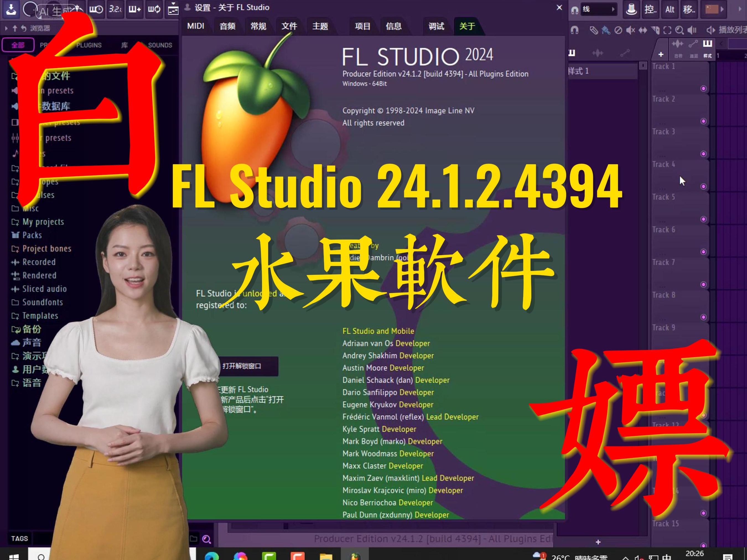Select the 全部 browser tab
This screenshot has width=747, height=560.
pos(18,45)
